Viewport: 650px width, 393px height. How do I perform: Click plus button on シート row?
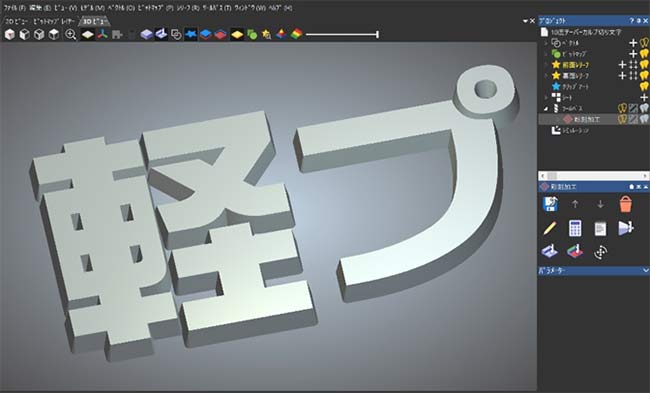(644, 97)
